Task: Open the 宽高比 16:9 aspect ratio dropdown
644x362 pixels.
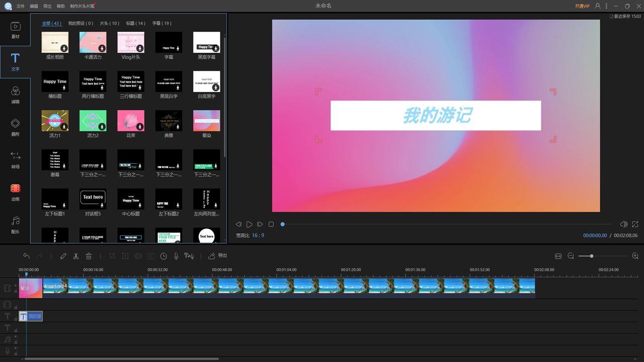Action: coord(249,235)
